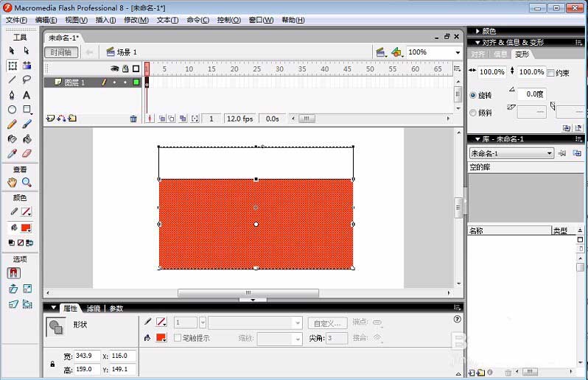The height and width of the screenshot is (380, 588).
Task: Open 缩放 scale dropdown
Action: point(280,339)
